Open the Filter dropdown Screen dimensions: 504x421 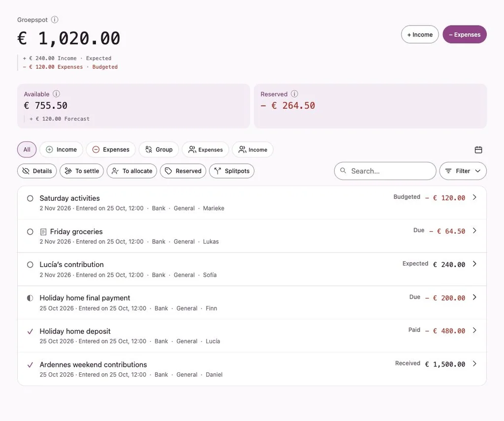point(463,171)
